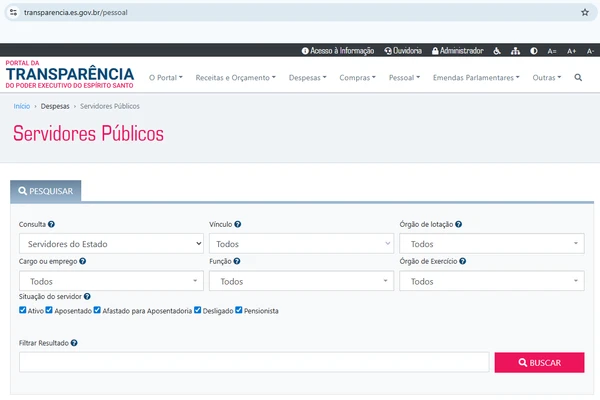
Task: Click the pink BUSCAR button
Action: point(539,363)
